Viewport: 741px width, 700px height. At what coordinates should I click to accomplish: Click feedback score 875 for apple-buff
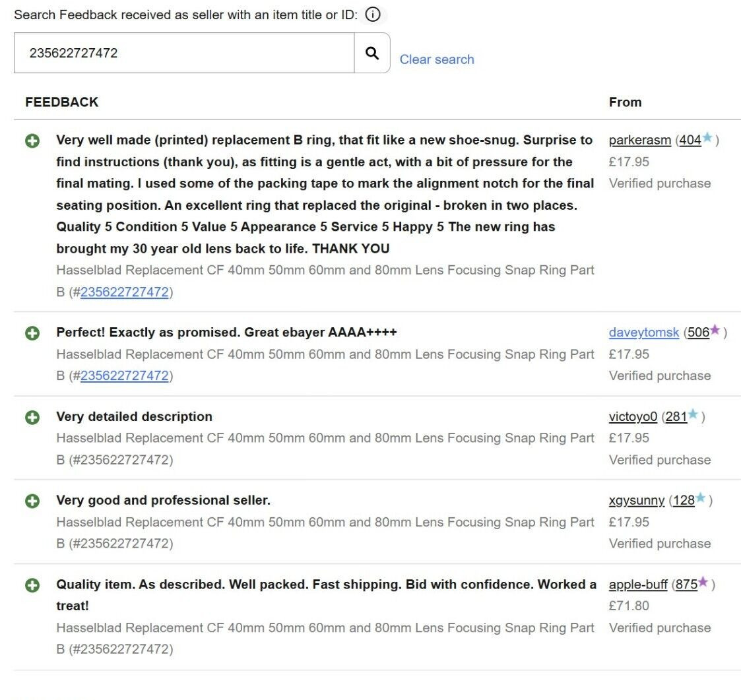pos(686,585)
